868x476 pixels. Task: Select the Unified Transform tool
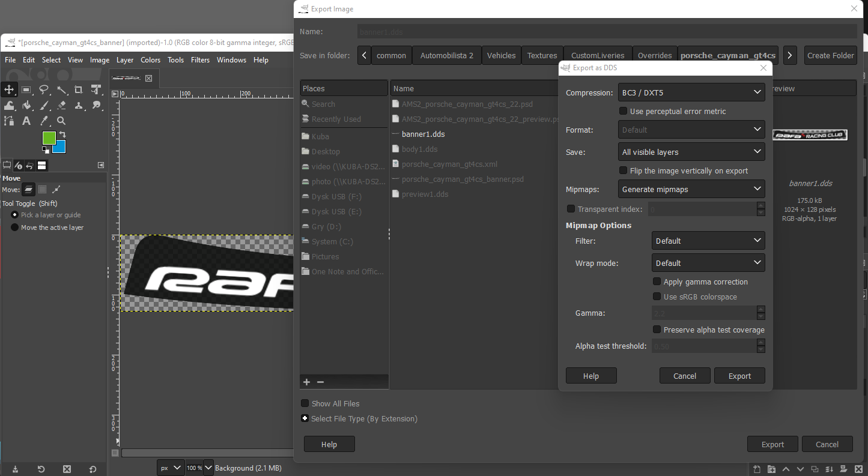point(96,90)
